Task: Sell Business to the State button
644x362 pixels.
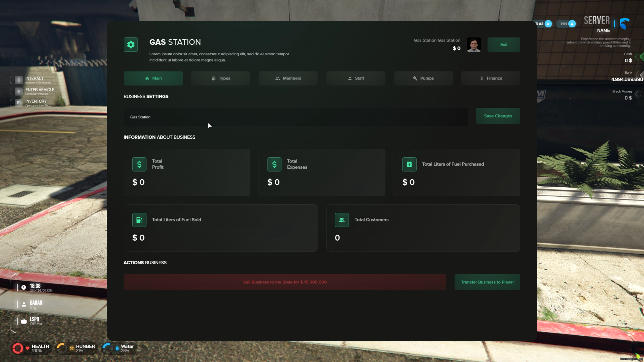Action: click(285, 282)
